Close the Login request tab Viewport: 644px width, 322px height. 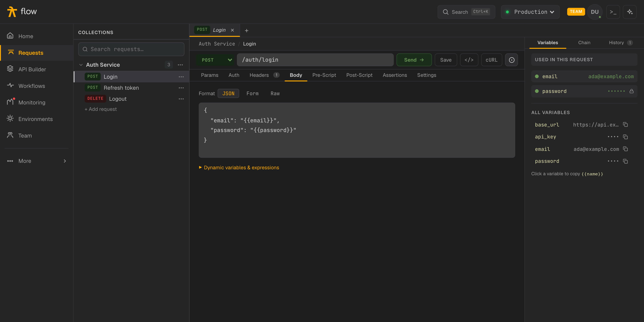[232, 30]
